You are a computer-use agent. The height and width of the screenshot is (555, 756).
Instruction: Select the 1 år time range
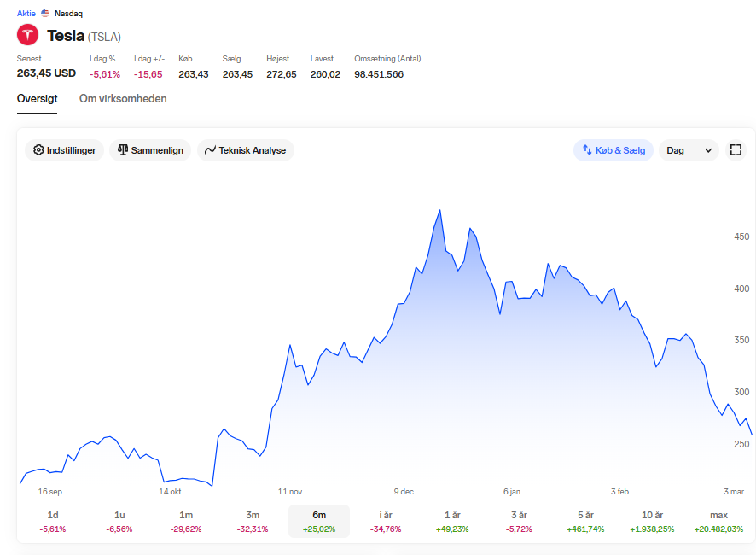click(x=451, y=521)
